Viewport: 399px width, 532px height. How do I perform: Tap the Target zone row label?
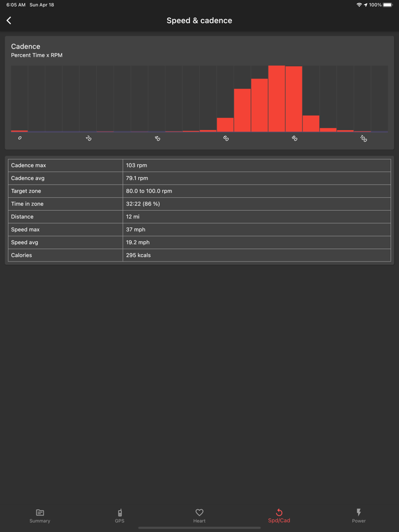(26, 191)
